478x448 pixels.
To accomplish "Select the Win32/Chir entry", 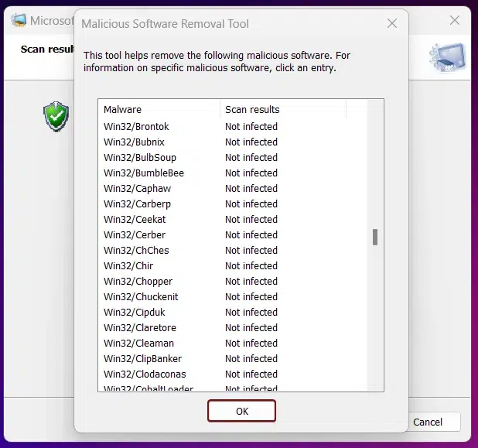I will coord(128,266).
